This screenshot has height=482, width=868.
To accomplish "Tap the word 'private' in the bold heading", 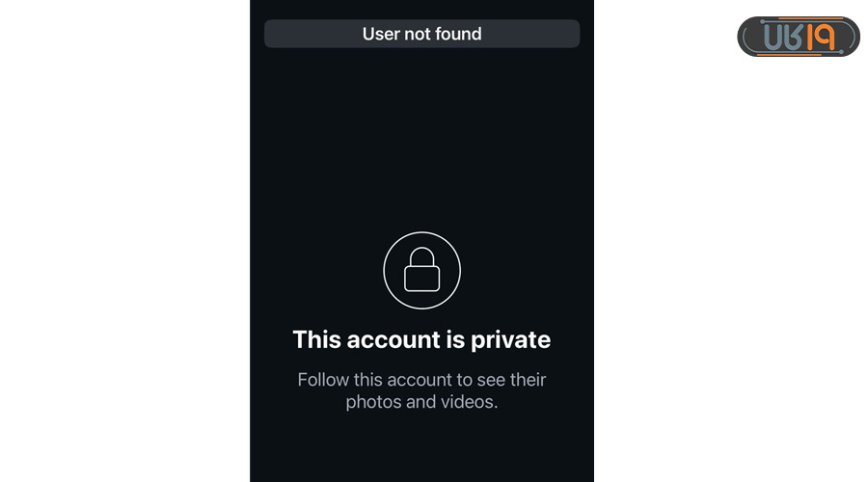I will coord(510,339).
